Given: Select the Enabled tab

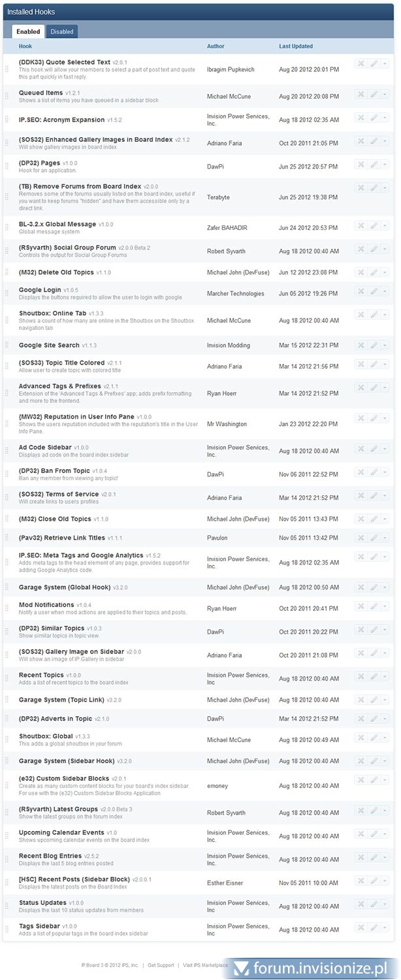Looking at the screenshot, I should (x=28, y=31).
